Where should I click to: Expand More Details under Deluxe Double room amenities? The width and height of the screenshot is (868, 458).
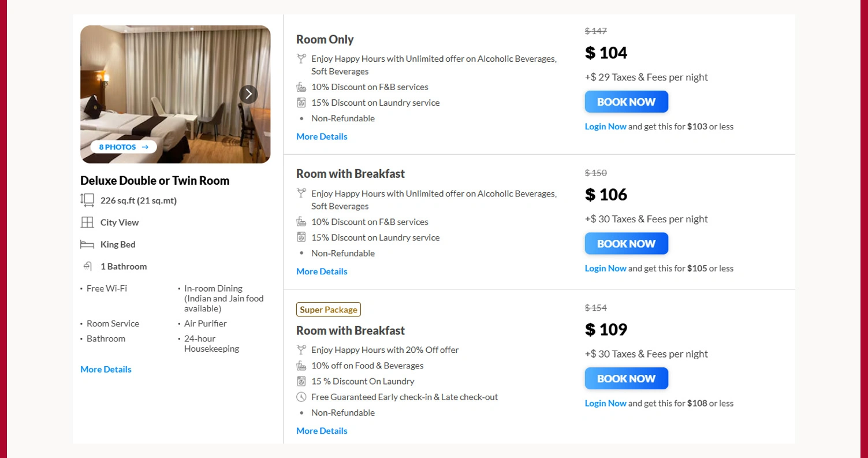click(x=106, y=369)
